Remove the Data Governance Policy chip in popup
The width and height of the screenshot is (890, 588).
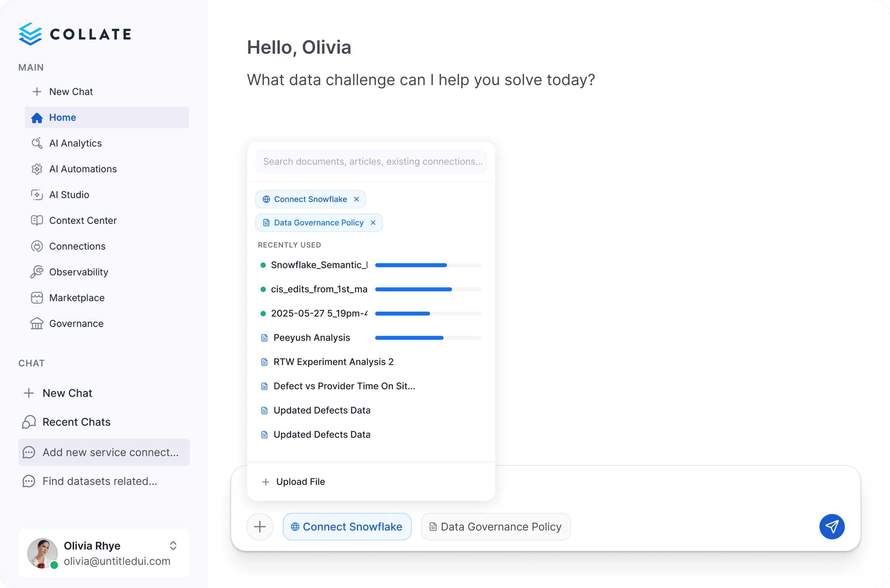[373, 223]
